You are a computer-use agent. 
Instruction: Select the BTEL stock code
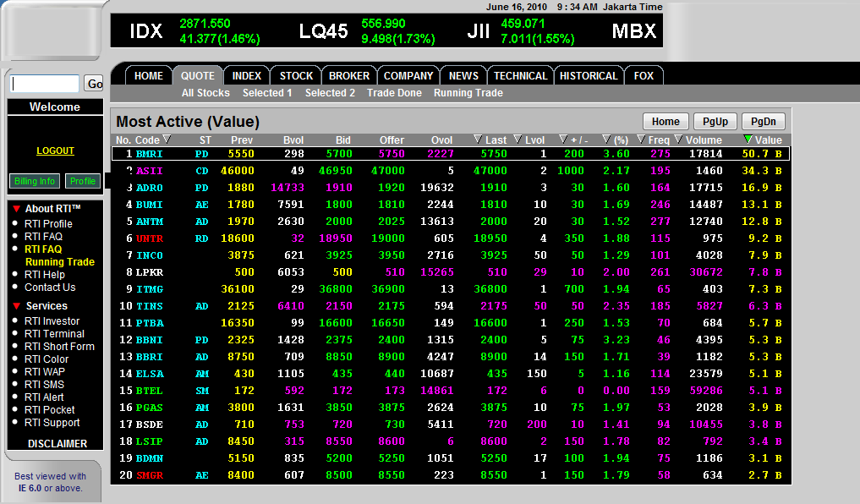149,391
